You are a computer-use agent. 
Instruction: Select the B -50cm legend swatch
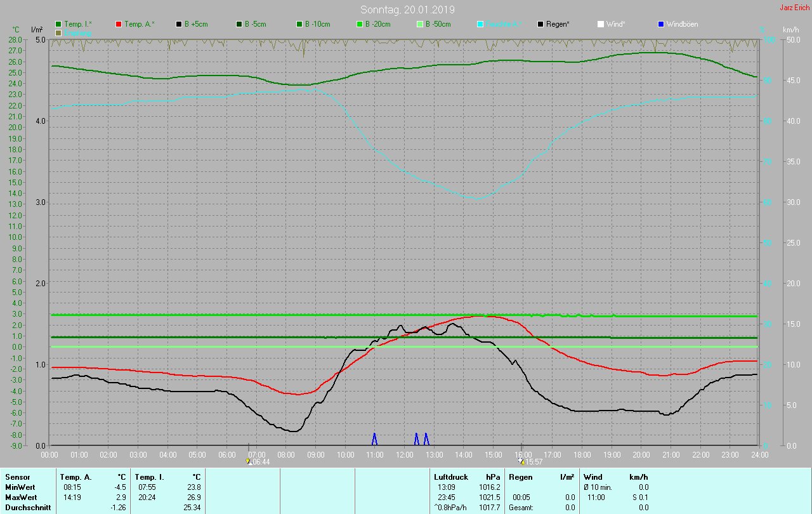point(420,24)
